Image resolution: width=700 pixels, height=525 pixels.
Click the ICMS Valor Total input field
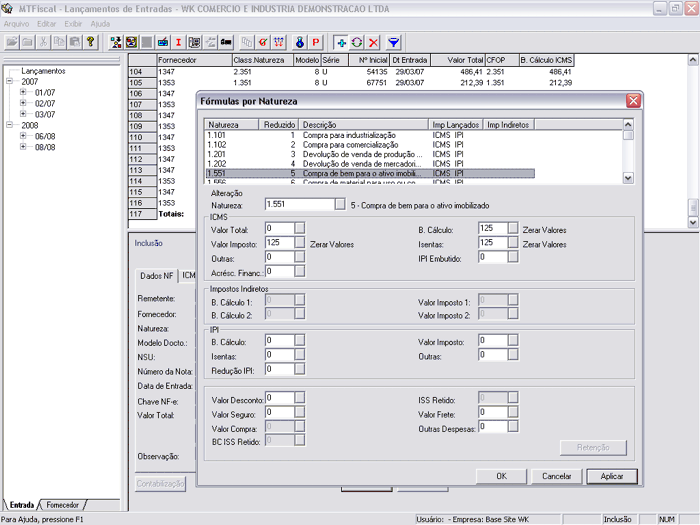[278, 229]
